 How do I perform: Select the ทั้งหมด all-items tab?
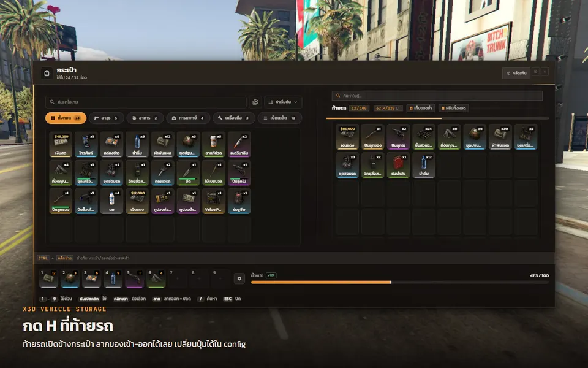point(66,118)
